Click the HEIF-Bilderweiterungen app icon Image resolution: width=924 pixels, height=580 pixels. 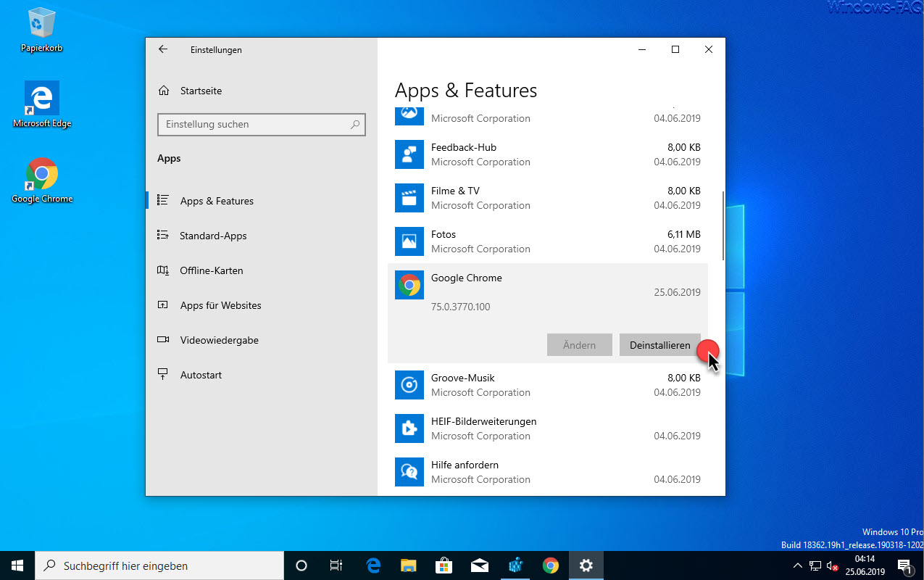click(409, 428)
